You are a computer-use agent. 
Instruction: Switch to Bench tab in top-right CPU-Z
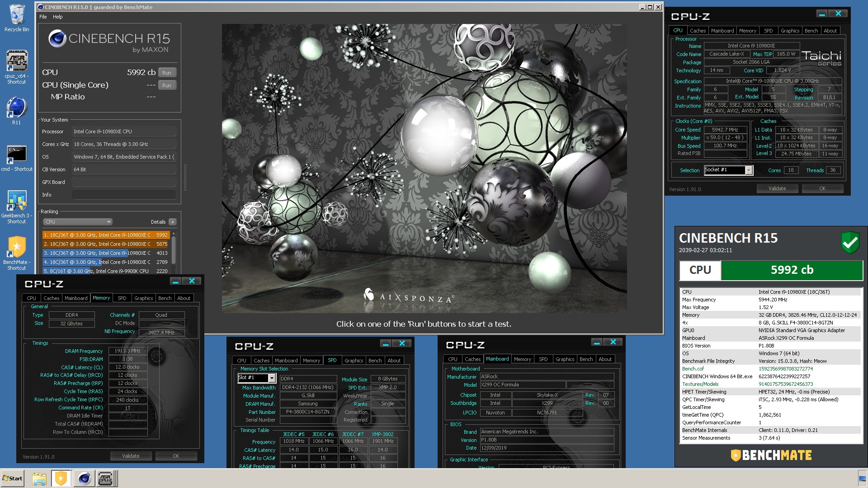[x=811, y=31]
